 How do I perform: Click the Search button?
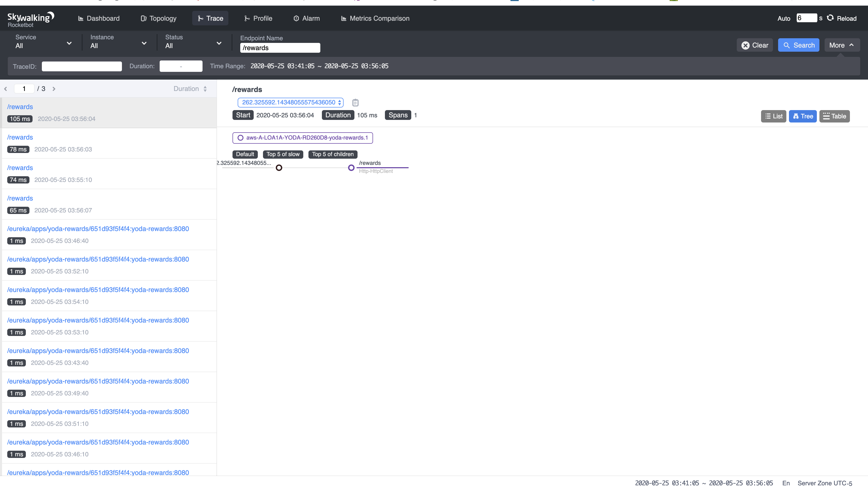tap(799, 45)
